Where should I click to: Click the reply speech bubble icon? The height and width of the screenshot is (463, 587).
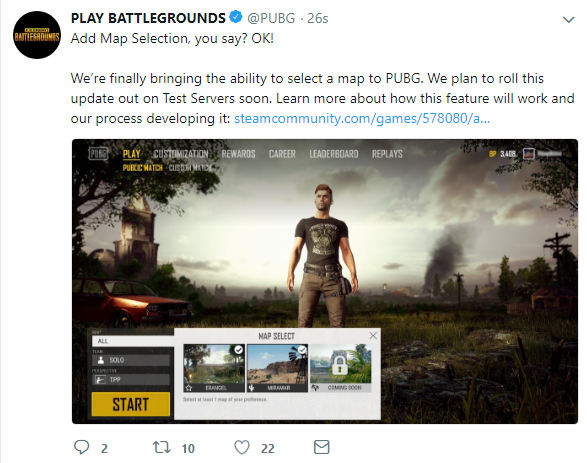click(x=82, y=447)
